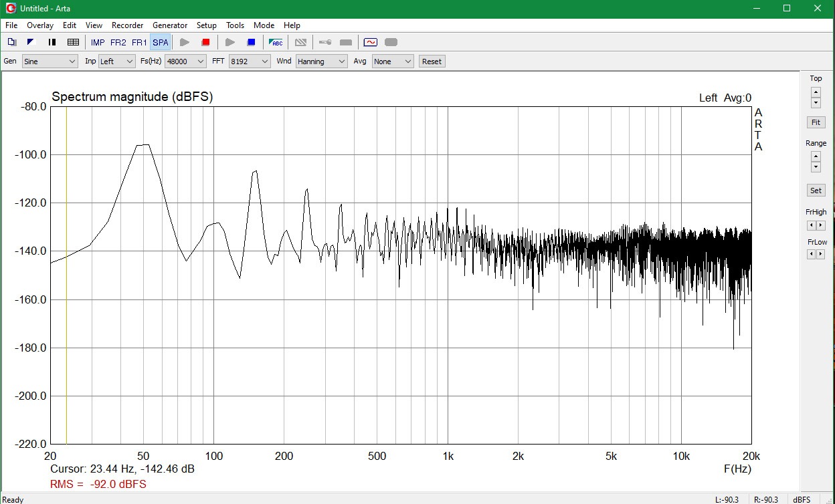Click the last gray rounded toolbar icon
Image resolution: width=835 pixels, height=504 pixels.
point(391,42)
